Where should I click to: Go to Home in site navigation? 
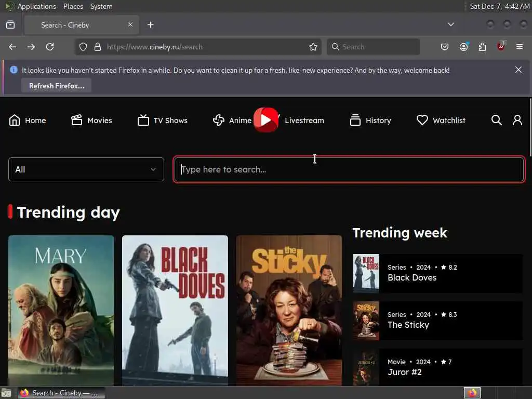(27, 120)
